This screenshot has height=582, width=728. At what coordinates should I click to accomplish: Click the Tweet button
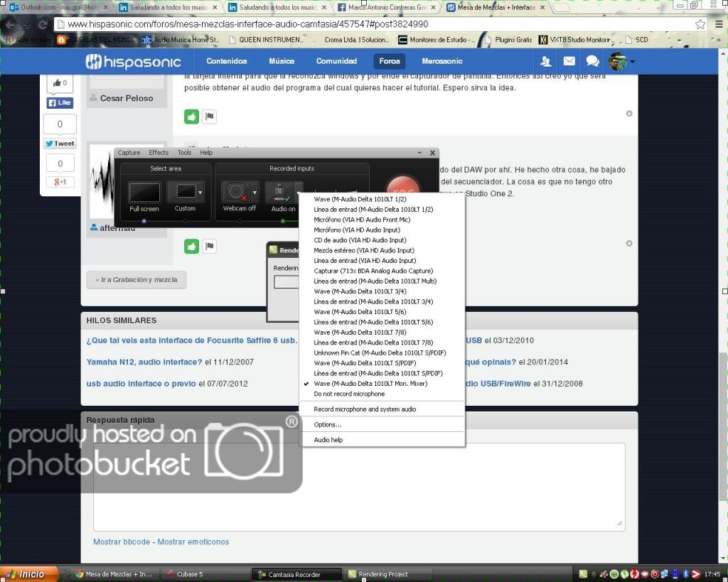click(60, 144)
